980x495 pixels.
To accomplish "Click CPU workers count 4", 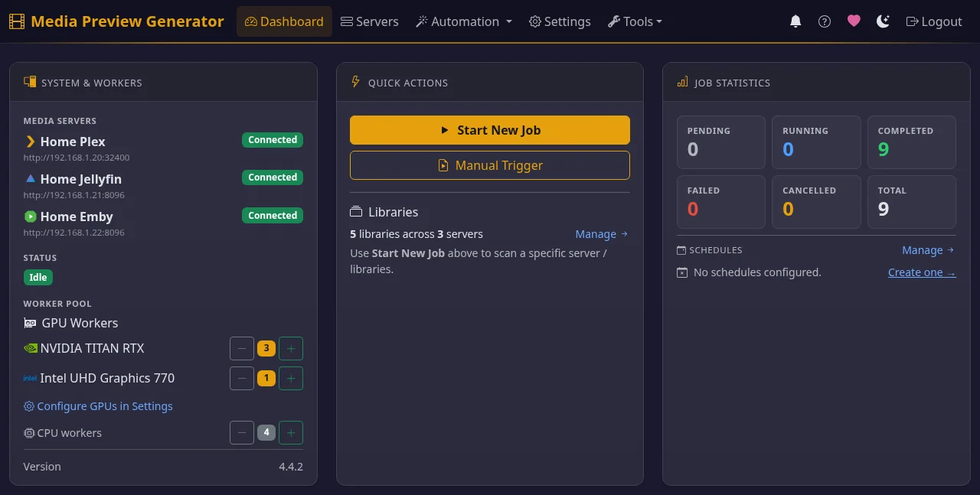I will click(266, 432).
